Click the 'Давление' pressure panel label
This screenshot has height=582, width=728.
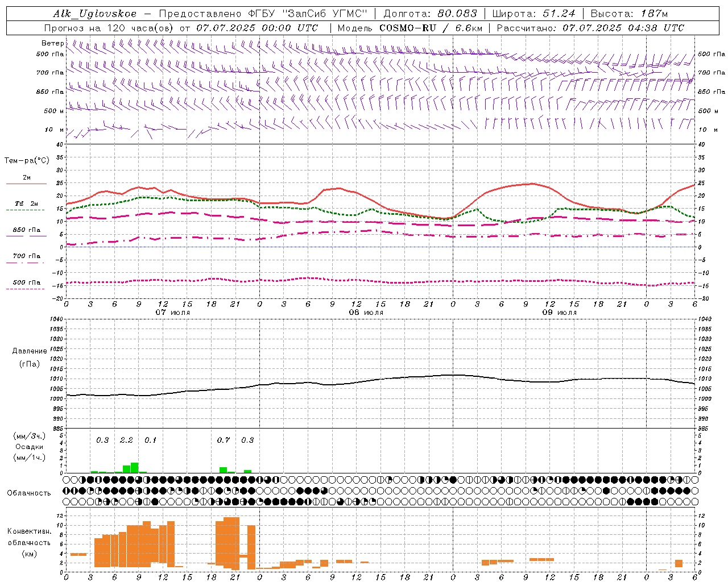29,351
